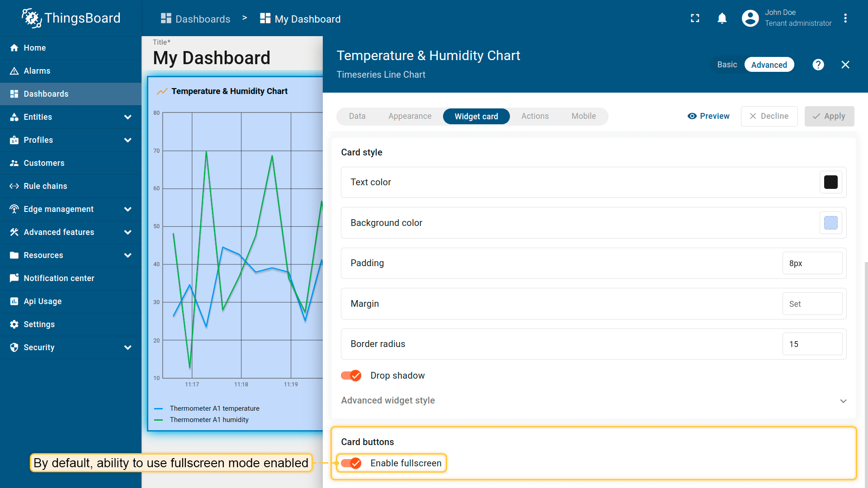The image size is (868, 488).
Task: Click the Decline button
Action: (769, 116)
